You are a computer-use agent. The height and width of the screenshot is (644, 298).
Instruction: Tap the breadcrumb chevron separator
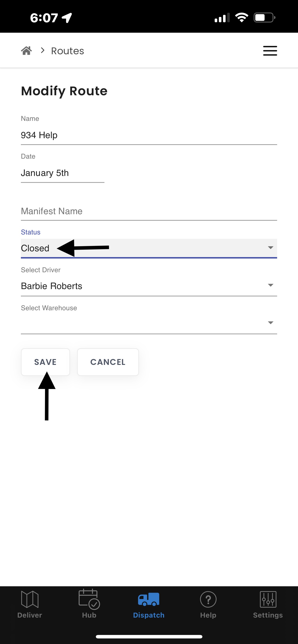pyautogui.click(x=43, y=51)
